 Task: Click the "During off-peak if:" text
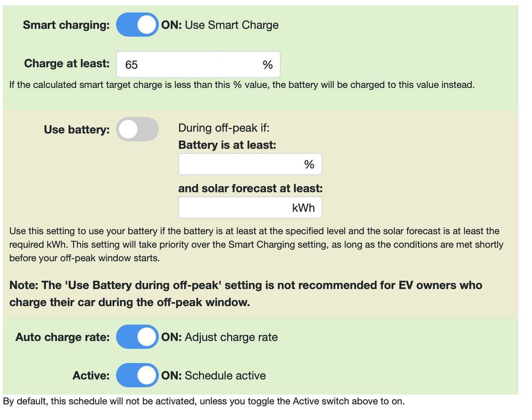[224, 128]
